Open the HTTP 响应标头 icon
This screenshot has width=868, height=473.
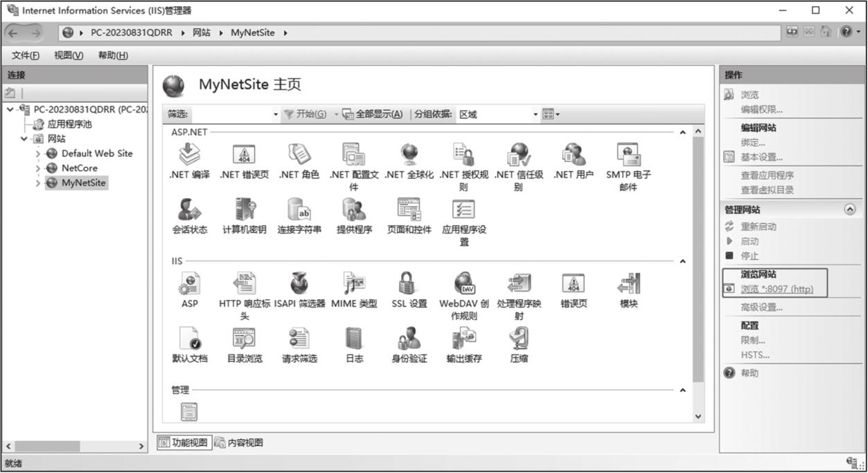click(244, 283)
